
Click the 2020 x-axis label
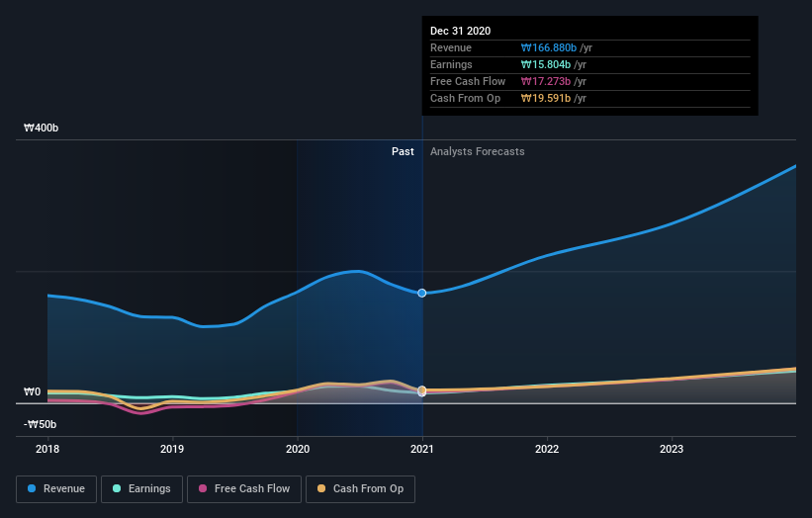298,449
